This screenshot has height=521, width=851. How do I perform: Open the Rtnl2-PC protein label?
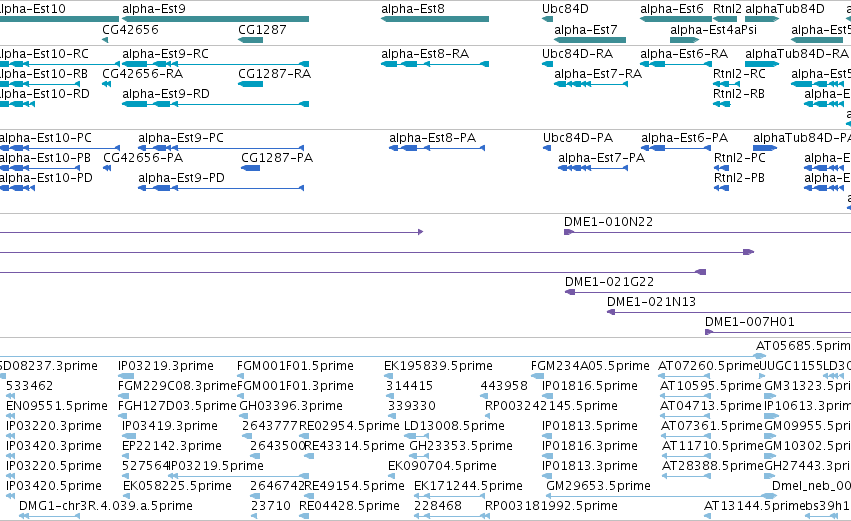[x=740, y=158]
